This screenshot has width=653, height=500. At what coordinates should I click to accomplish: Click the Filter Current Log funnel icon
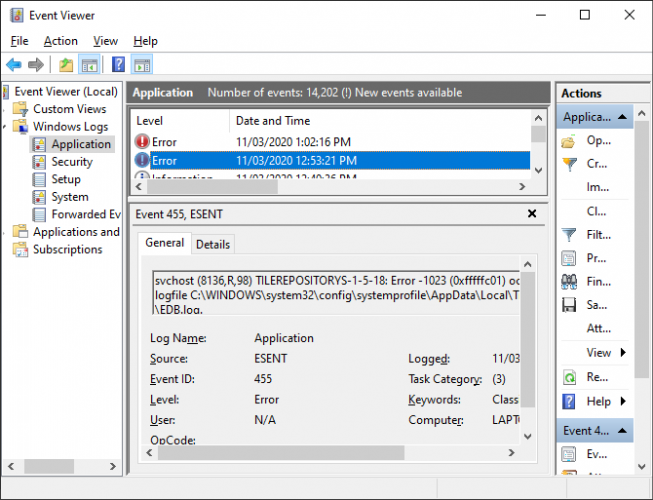pos(570,236)
